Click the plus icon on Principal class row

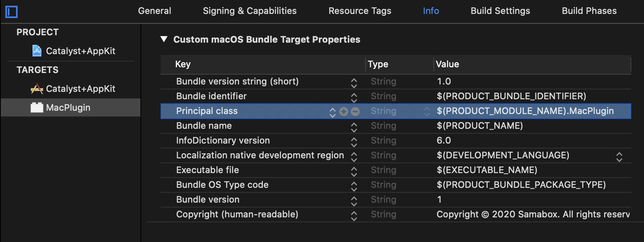[344, 112]
